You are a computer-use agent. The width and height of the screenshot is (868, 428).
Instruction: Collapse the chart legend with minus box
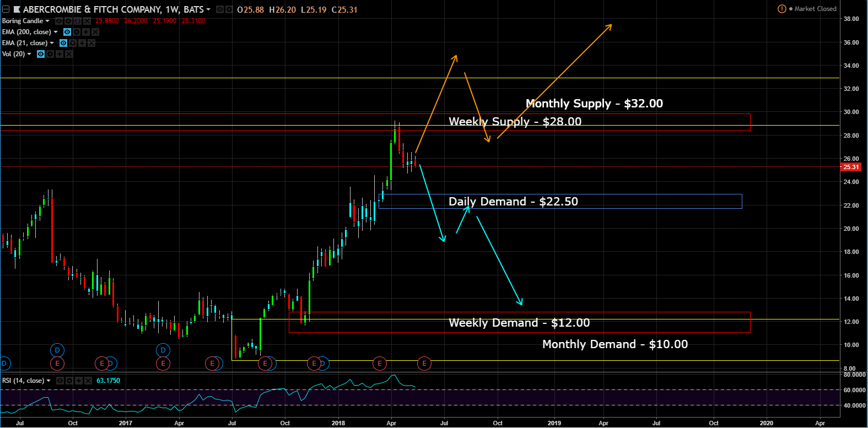pos(6,9)
